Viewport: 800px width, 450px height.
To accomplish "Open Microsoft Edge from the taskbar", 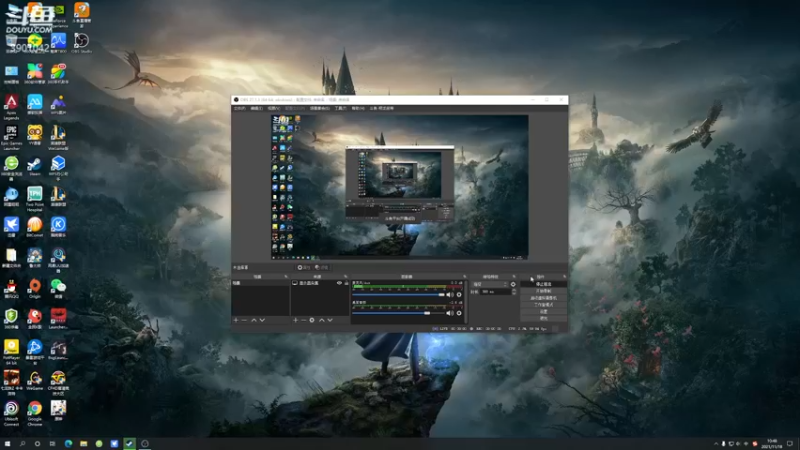I will pos(68,443).
